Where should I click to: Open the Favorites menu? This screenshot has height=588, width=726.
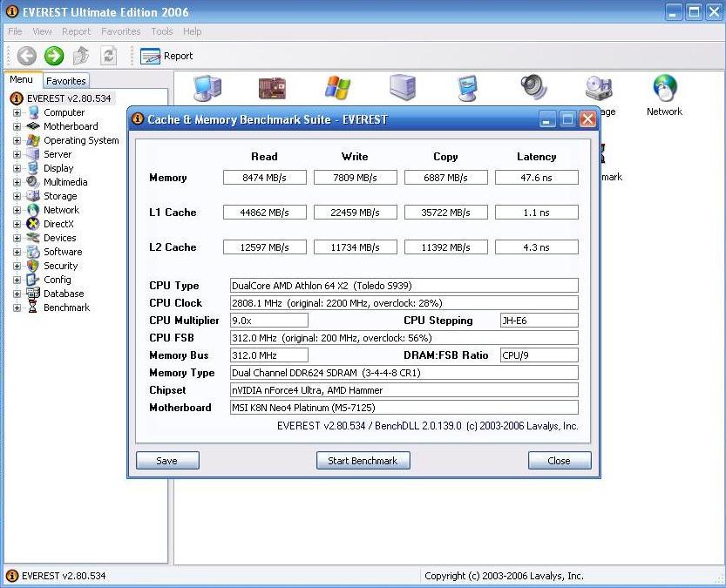(x=121, y=31)
